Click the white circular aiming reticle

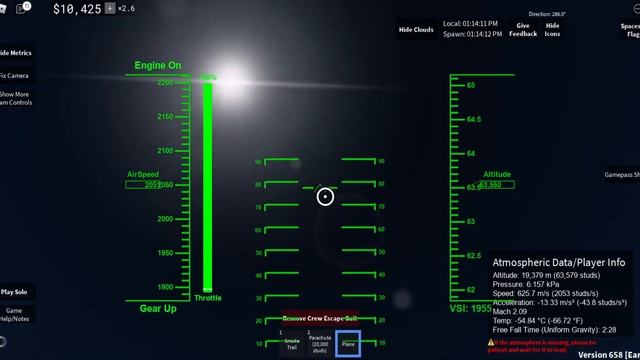coord(325,197)
